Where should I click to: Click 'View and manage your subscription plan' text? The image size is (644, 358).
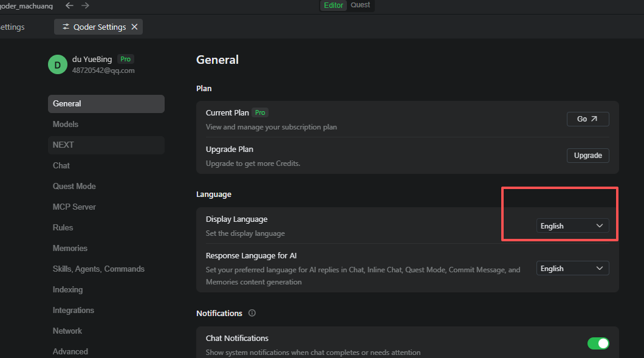[271, 127]
